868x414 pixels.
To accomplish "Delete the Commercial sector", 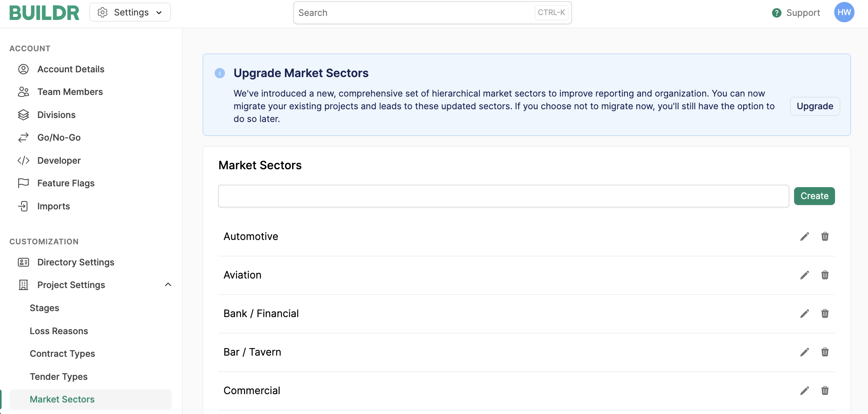I will [x=825, y=391].
